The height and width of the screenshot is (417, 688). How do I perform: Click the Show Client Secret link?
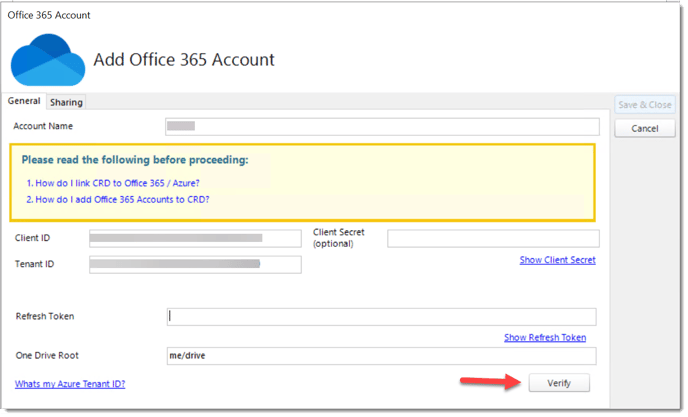[x=559, y=261]
